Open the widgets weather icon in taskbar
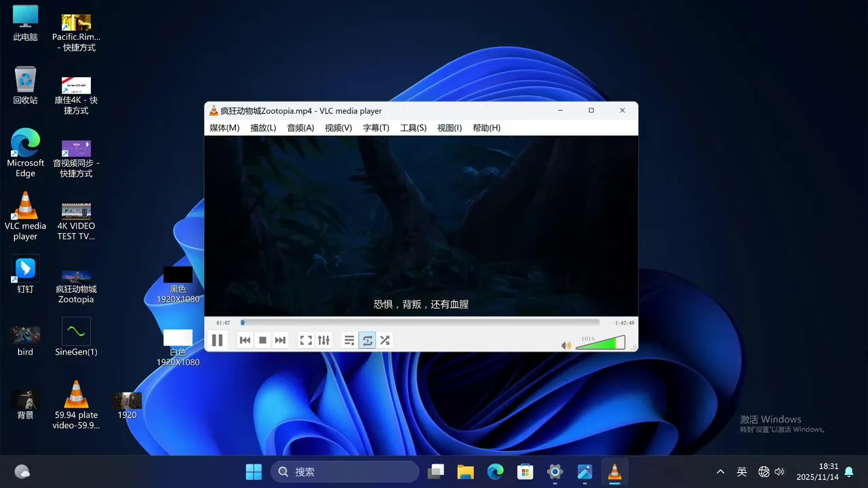 pyautogui.click(x=22, y=472)
